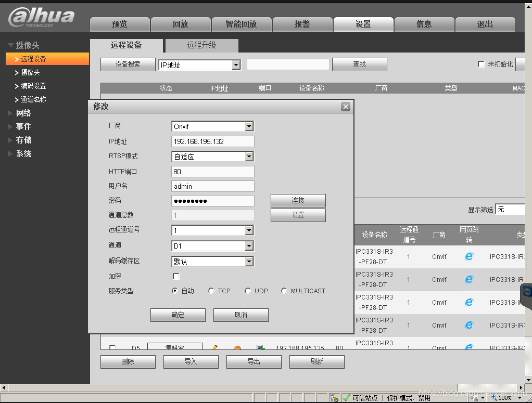The height and width of the screenshot is (403, 532).
Task: Click the 导入 button
Action: pyautogui.click(x=191, y=361)
